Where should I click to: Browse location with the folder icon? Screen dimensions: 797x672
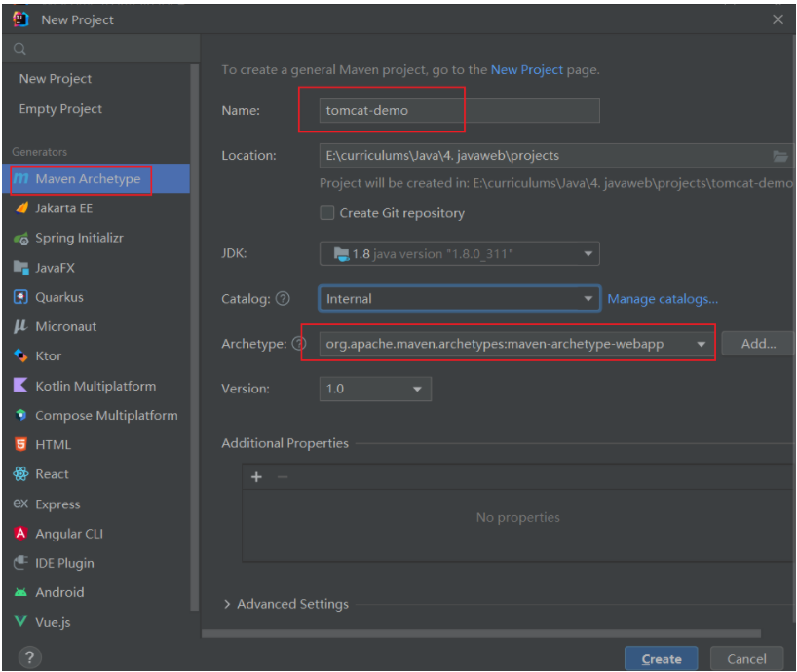(780, 156)
